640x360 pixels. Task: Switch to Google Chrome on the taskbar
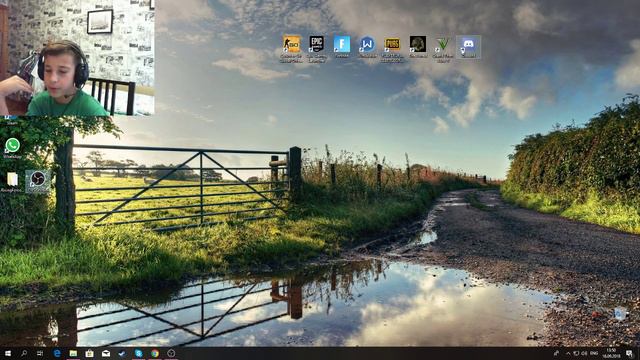coord(155,353)
